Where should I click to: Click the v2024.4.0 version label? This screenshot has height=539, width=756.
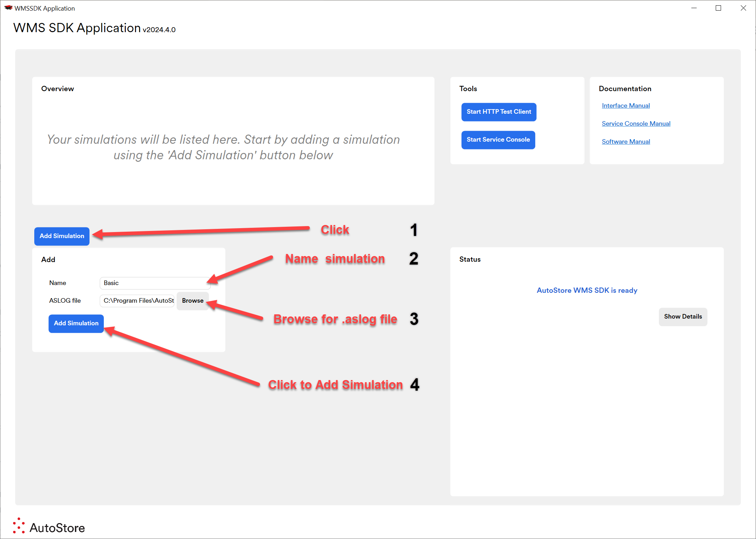point(159,30)
